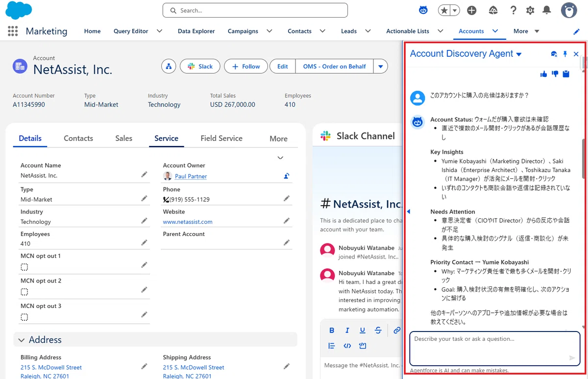Open the Leads nav tab
The image size is (588, 379).
(x=349, y=31)
